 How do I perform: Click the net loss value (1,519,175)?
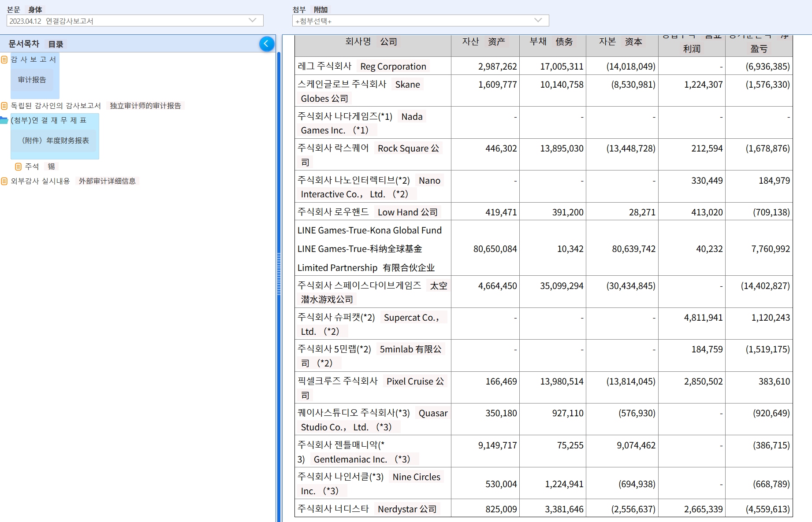(768, 349)
